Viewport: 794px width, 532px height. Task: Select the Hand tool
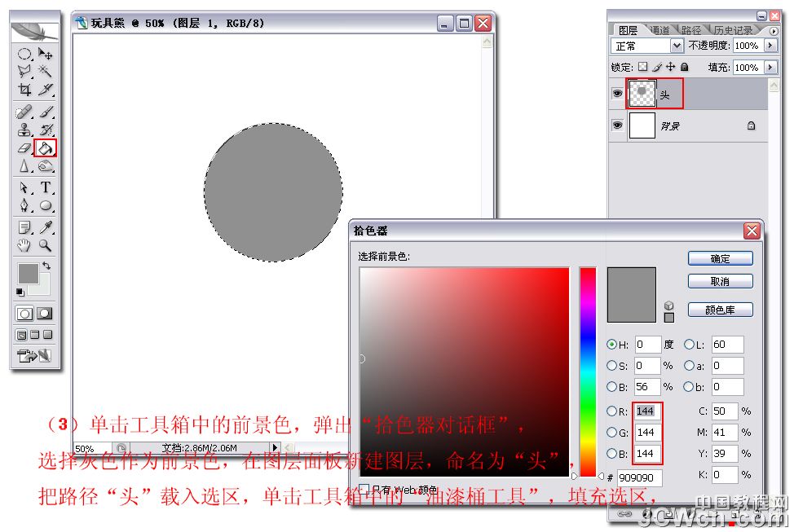[24, 246]
